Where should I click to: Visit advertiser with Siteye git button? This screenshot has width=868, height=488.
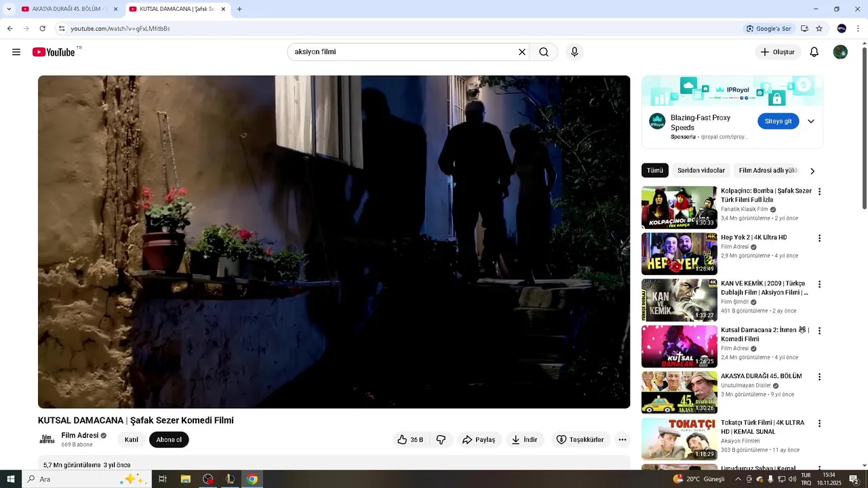click(x=778, y=121)
